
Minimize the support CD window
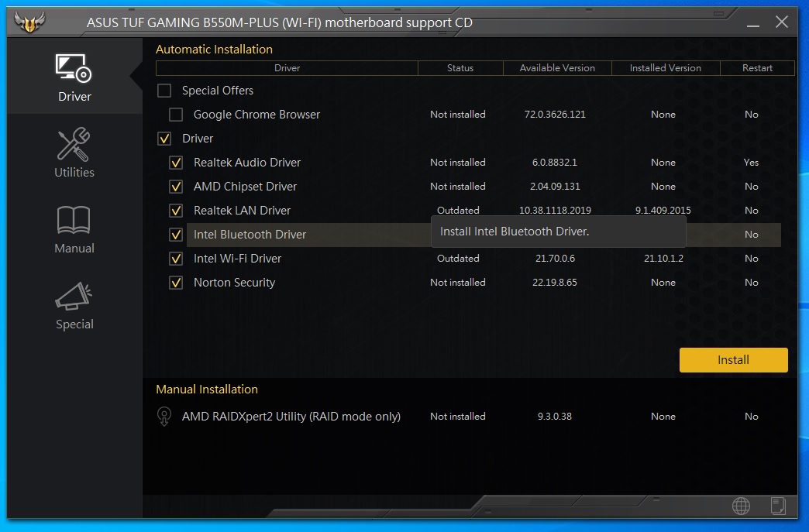752,23
